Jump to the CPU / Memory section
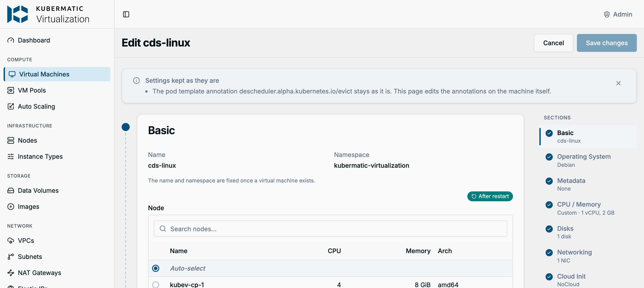The image size is (644, 288). click(588, 208)
